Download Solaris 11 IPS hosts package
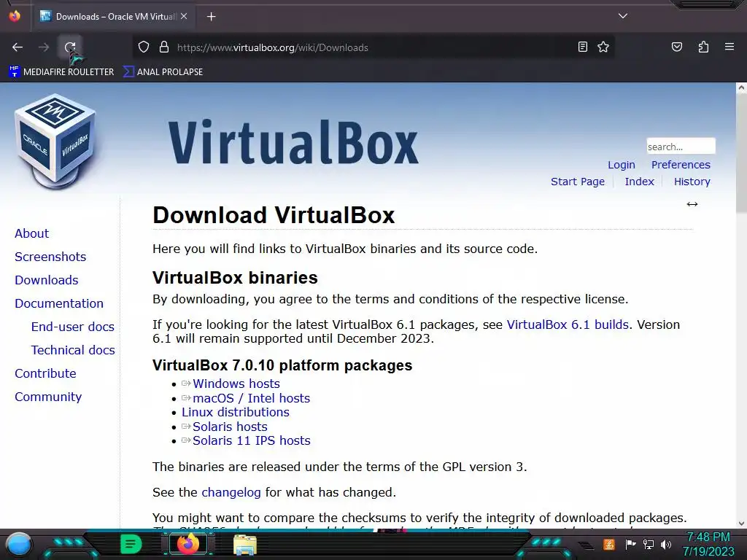Viewport: 747px width, 560px height. tap(251, 440)
